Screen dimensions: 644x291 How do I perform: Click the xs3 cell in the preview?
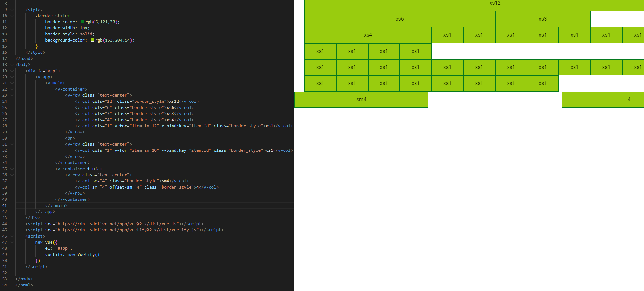point(543,19)
